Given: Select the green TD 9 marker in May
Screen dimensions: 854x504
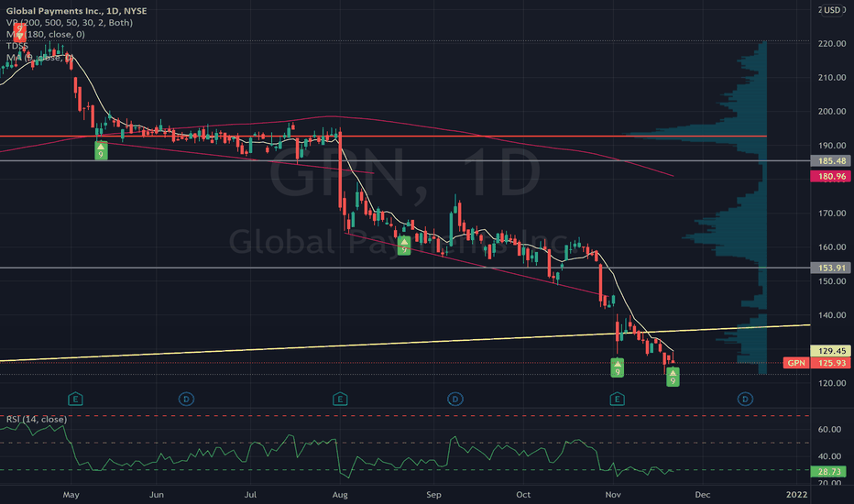Looking at the screenshot, I should tap(101, 150).
